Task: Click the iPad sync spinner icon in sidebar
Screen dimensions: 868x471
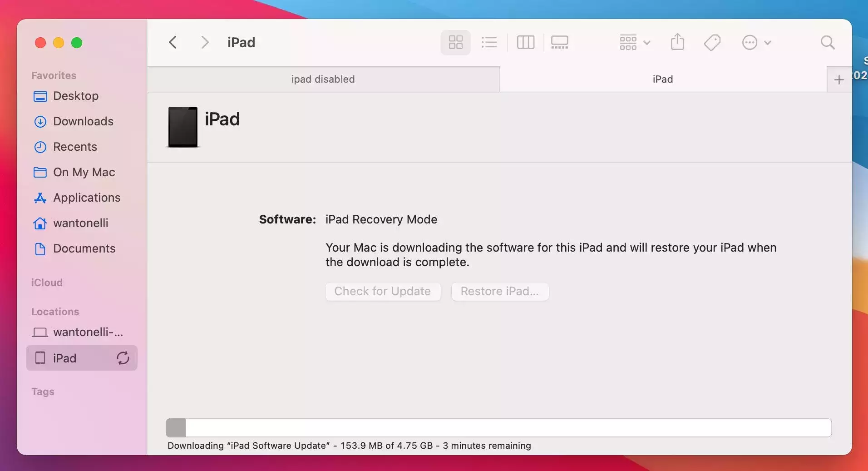Action: (123, 358)
